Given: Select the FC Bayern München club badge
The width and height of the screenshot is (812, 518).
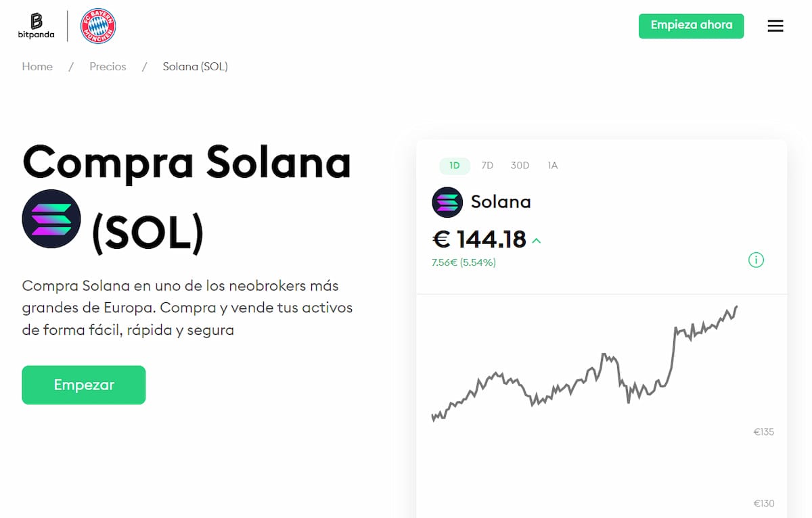Looking at the screenshot, I should pyautogui.click(x=97, y=26).
